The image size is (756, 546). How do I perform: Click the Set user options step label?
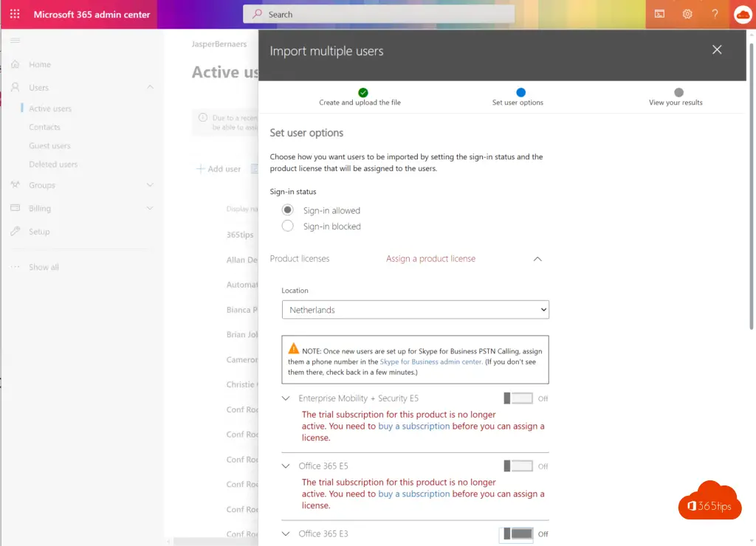pos(518,102)
